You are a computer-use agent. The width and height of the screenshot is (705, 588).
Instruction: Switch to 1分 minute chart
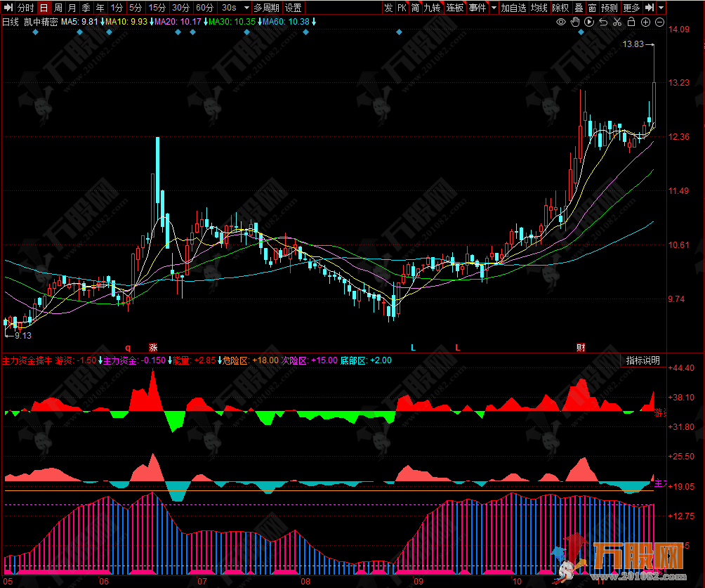117,8
